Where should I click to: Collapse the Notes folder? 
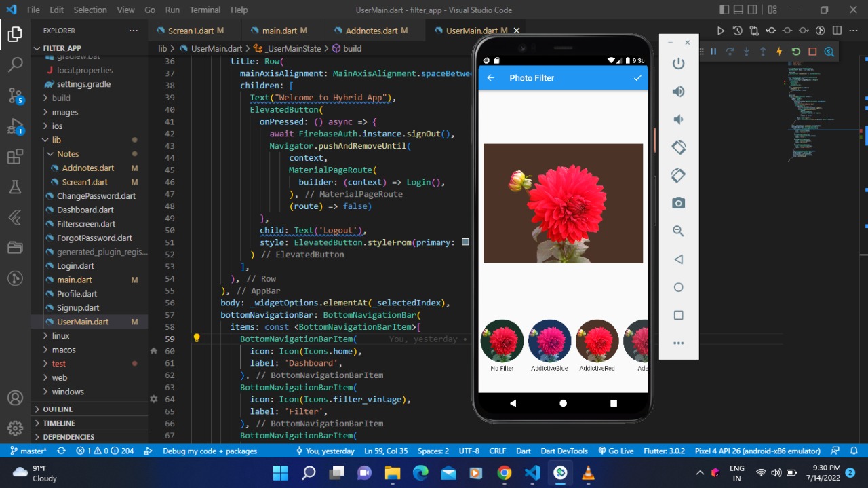click(x=89, y=154)
